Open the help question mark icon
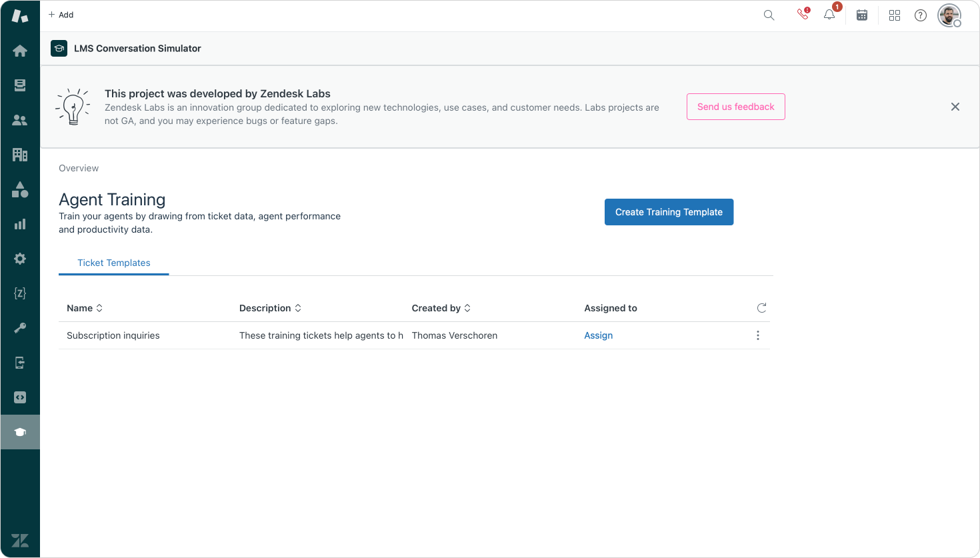The width and height of the screenshot is (980, 558). click(x=921, y=15)
